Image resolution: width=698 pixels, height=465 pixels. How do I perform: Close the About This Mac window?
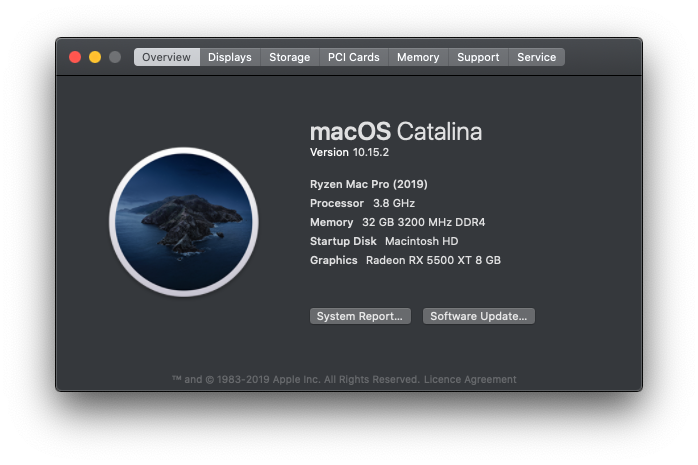tap(75, 57)
